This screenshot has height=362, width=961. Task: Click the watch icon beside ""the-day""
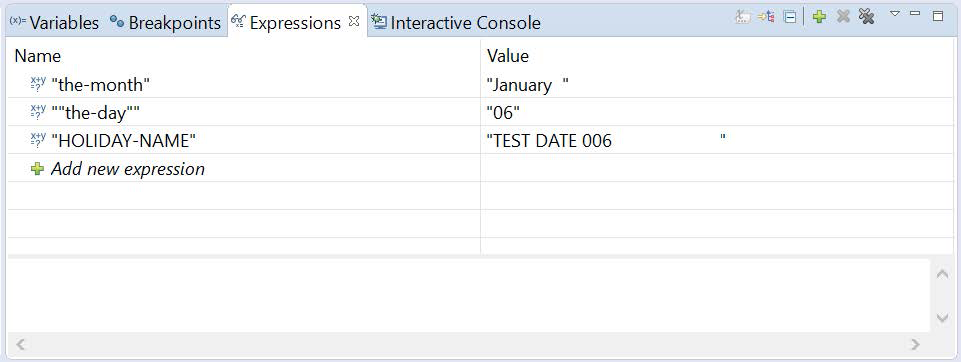(x=38, y=112)
